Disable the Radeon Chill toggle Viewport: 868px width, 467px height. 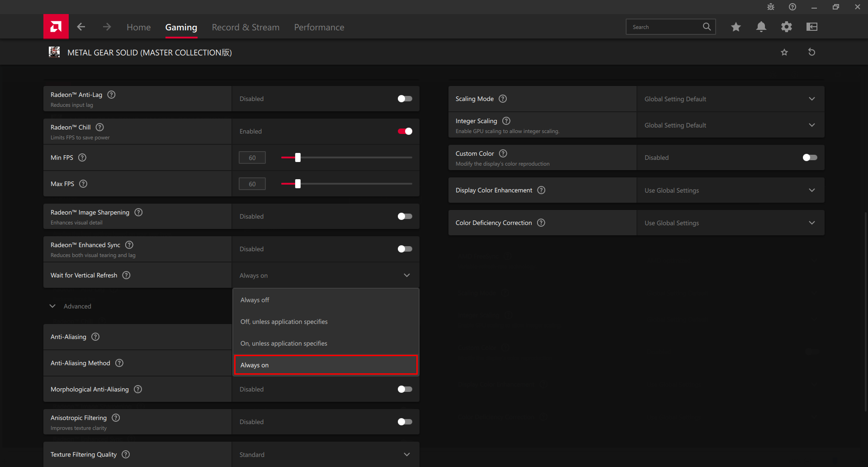(405, 131)
